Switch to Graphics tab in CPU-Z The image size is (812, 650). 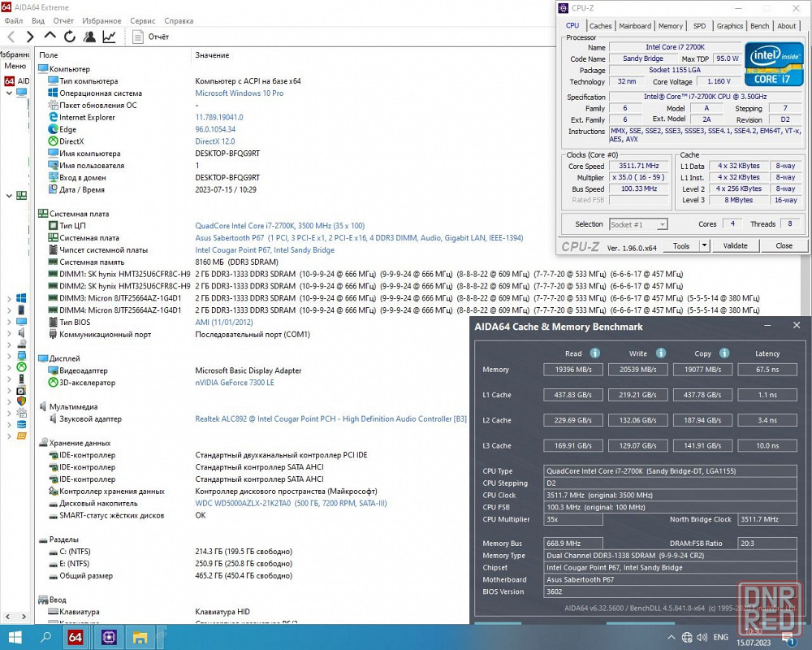pos(730,26)
